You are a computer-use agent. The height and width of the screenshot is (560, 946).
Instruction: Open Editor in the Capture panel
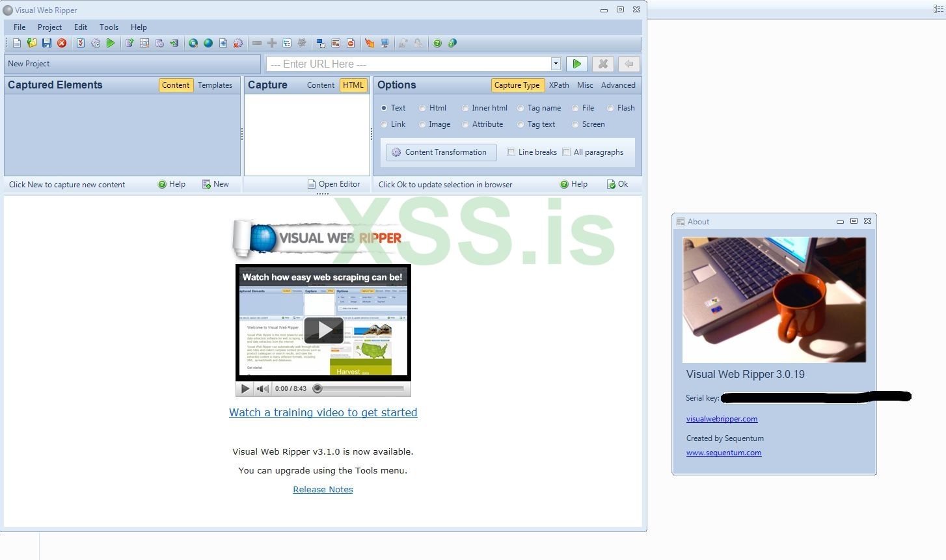[x=334, y=184]
